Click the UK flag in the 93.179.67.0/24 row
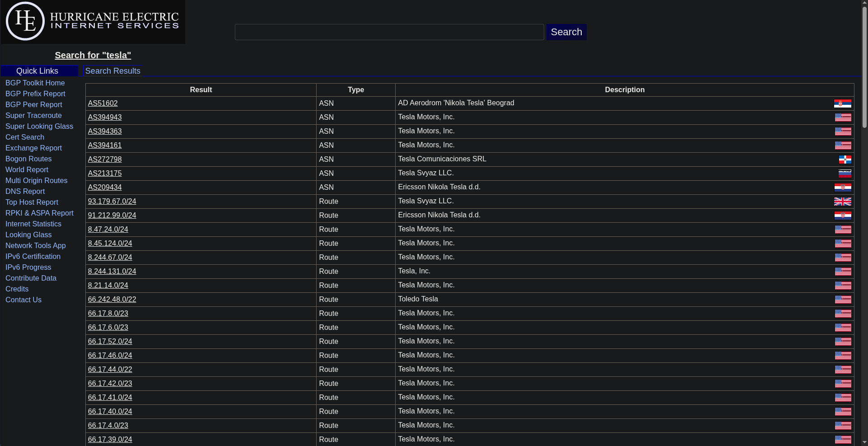Screen dimensions: 868x446 click(843, 202)
